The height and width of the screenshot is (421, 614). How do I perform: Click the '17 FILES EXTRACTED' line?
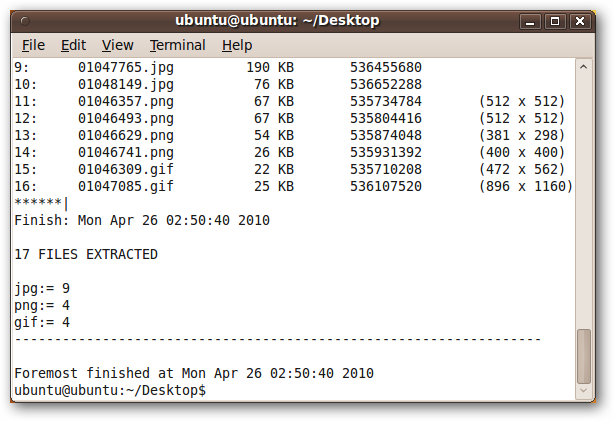[86, 254]
